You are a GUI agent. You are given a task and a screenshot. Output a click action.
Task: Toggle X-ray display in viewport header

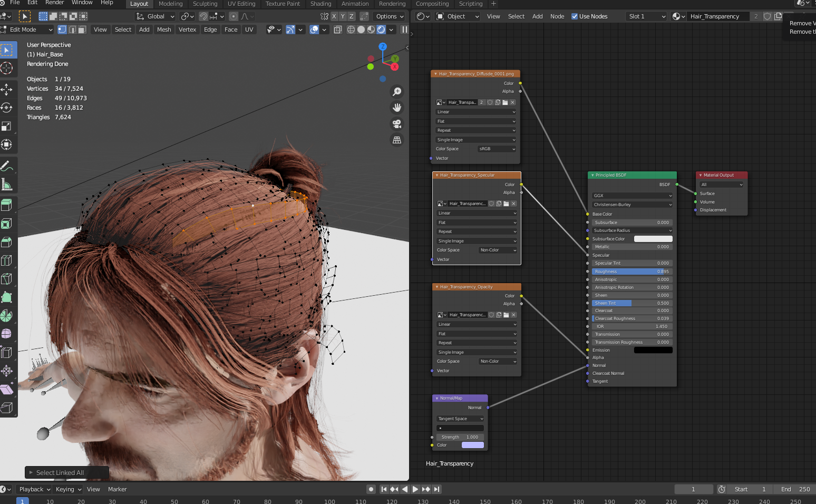point(337,30)
